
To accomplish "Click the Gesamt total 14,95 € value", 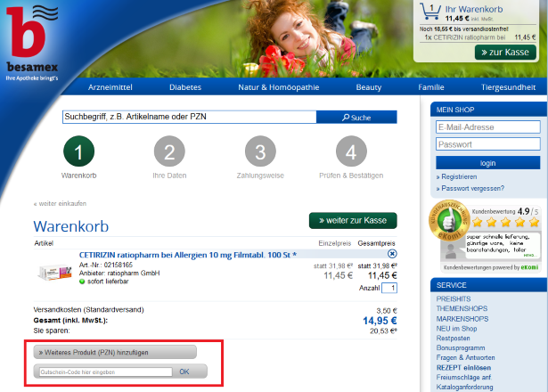I will 380,321.
